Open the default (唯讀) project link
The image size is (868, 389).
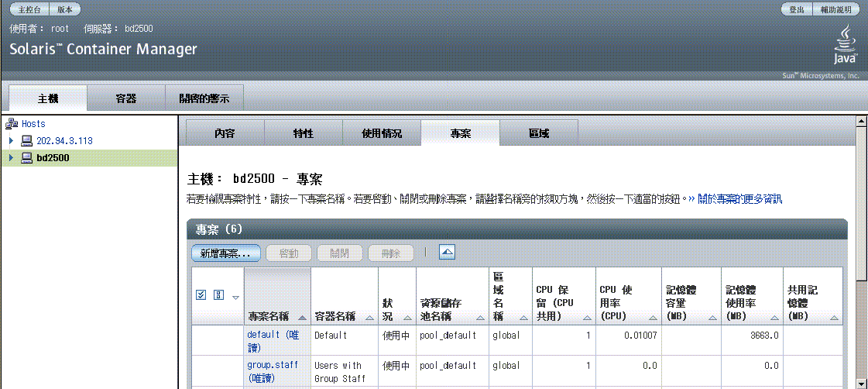(273, 341)
